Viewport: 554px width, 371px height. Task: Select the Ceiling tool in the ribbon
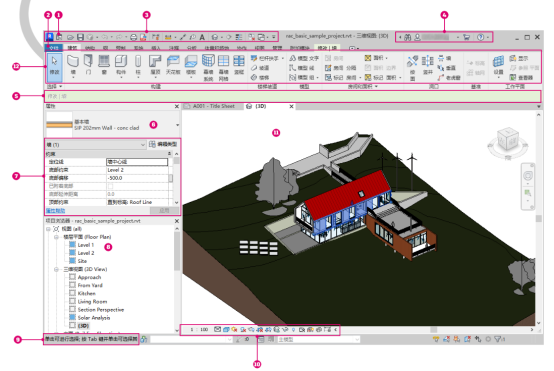(173, 64)
